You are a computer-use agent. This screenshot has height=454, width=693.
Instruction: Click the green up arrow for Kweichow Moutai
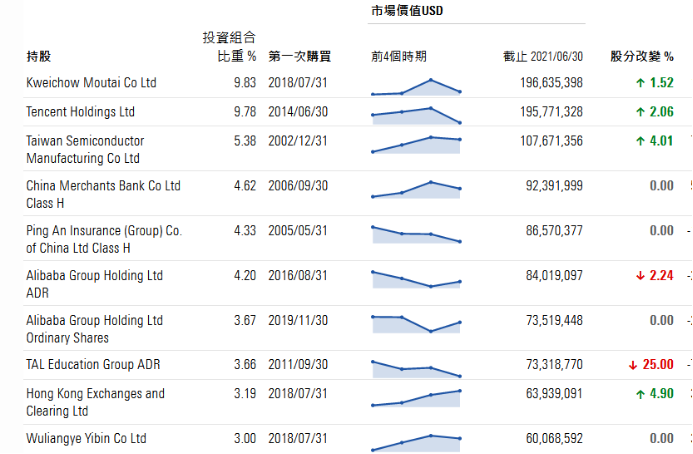click(x=640, y=83)
